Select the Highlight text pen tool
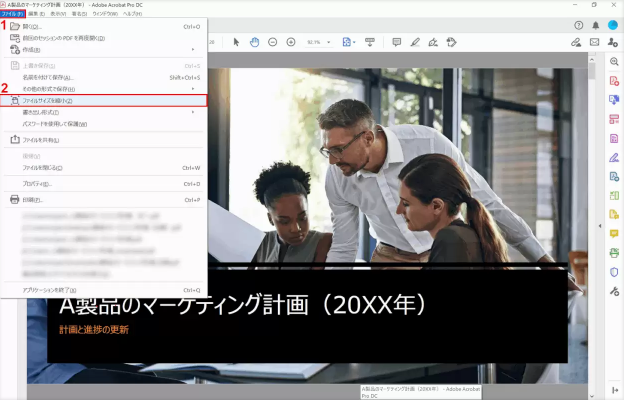The image size is (624, 404). (x=415, y=43)
